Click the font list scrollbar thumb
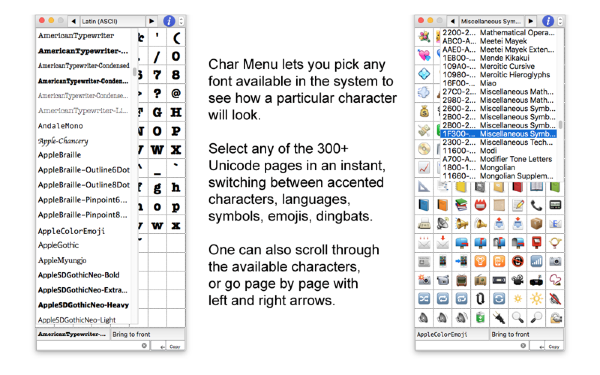600x375 pixels. [134, 72]
